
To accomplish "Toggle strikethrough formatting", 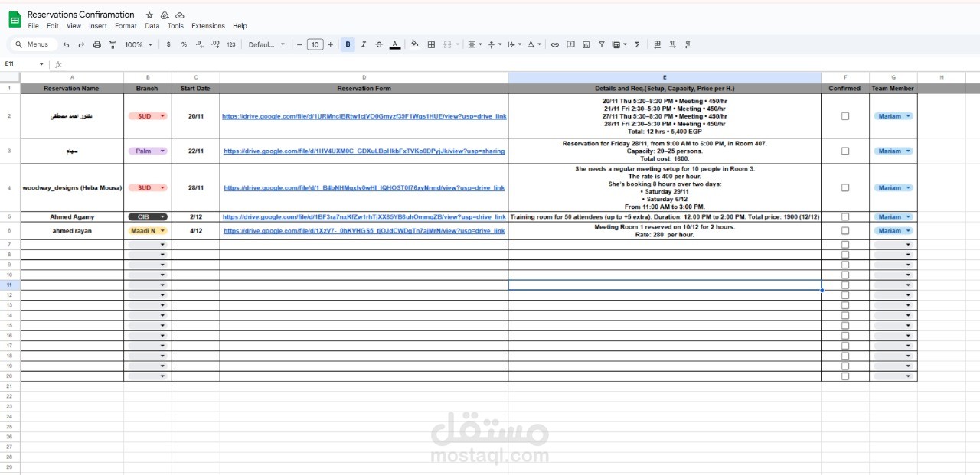I will click(378, 44).
